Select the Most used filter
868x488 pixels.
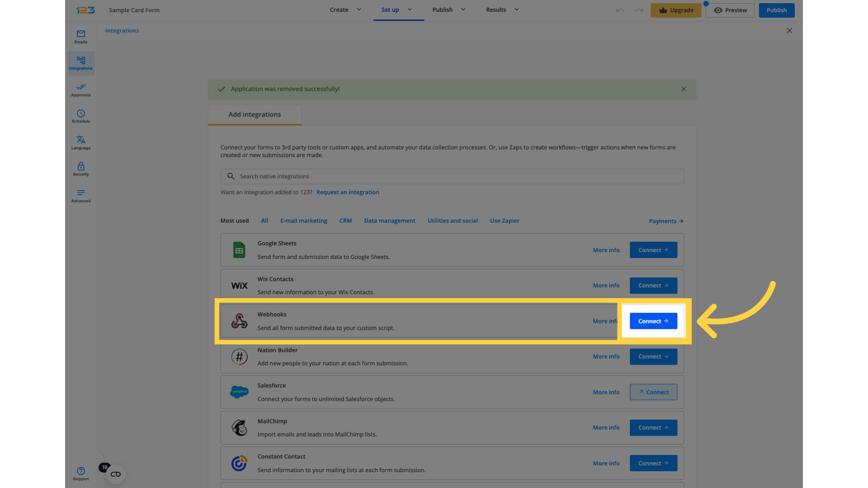click(x=235, y=221)
